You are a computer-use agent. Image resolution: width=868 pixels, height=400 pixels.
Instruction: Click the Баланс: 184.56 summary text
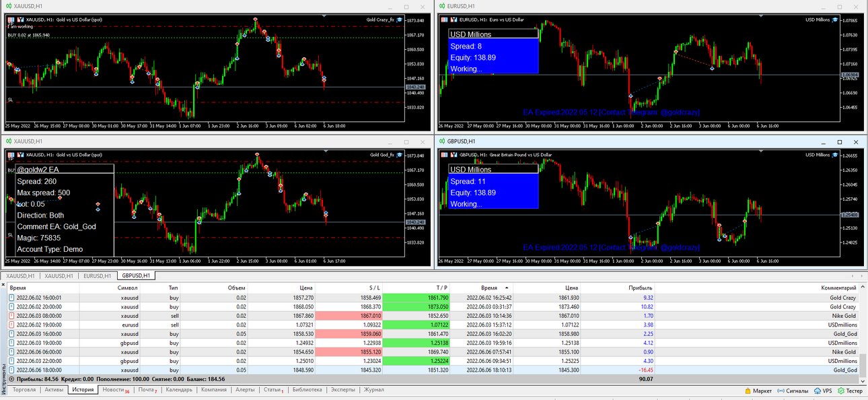(x=205, y=379)
